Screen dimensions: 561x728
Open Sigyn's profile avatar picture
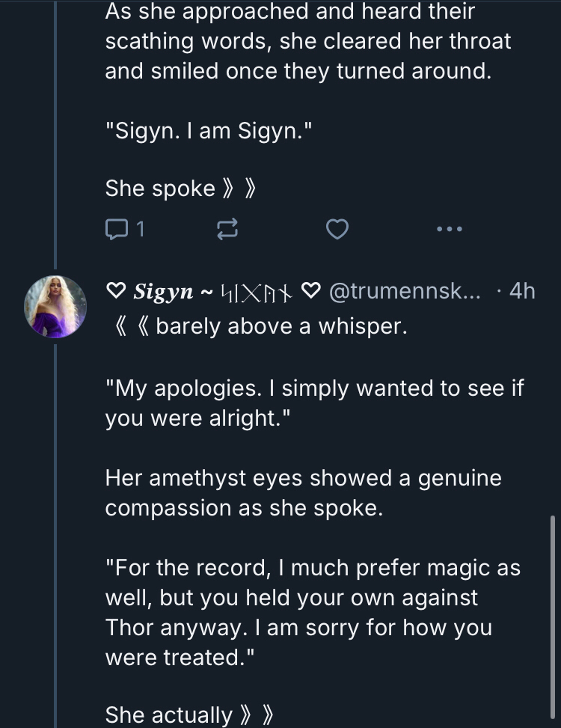[55, 305]
